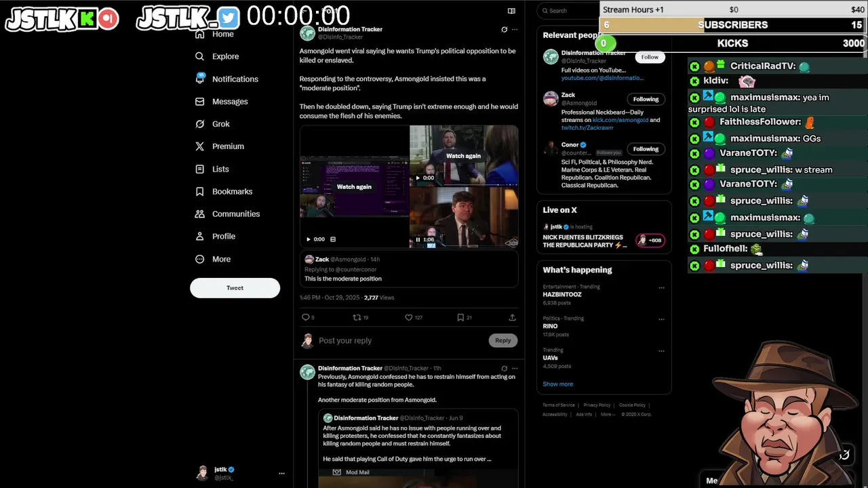This screenshot has width=868, height=488.
Task: Select Notifications menu label
Action: coord(235,79)
